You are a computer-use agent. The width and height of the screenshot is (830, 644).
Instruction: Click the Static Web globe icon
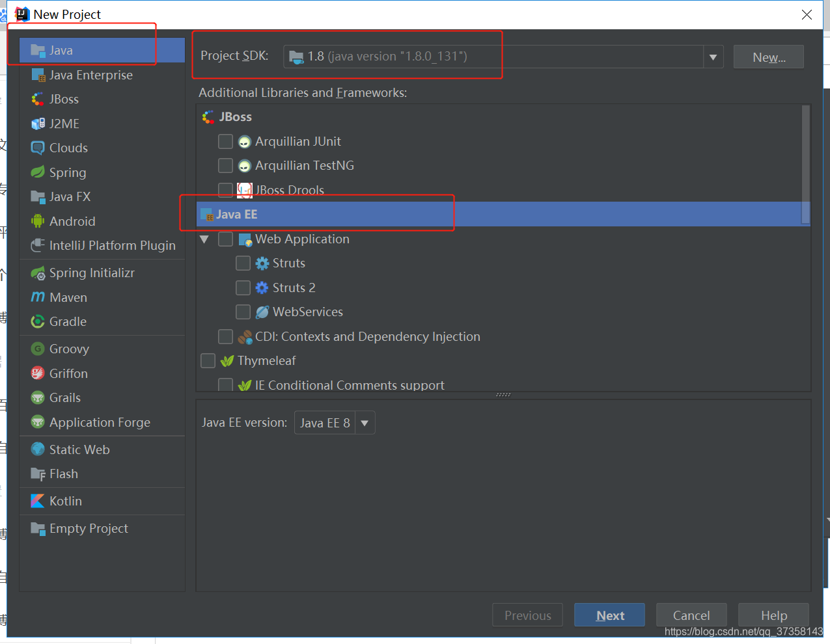(38, 449)
